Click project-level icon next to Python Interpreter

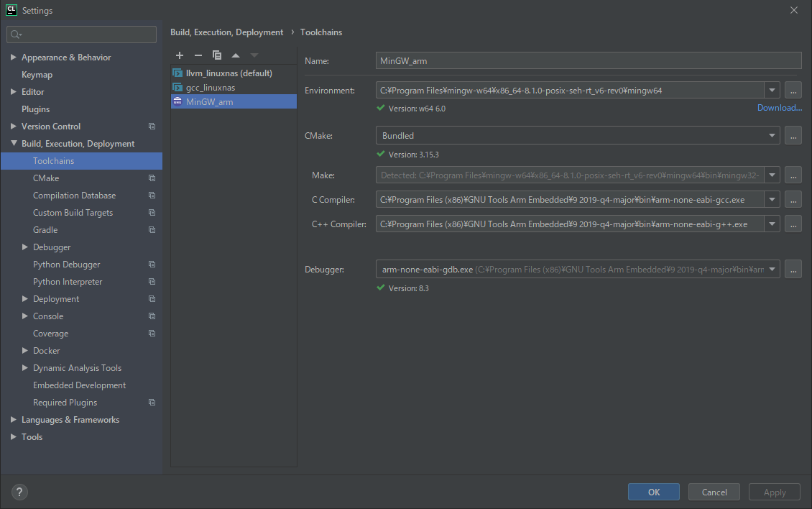click(x=152, y=281)
